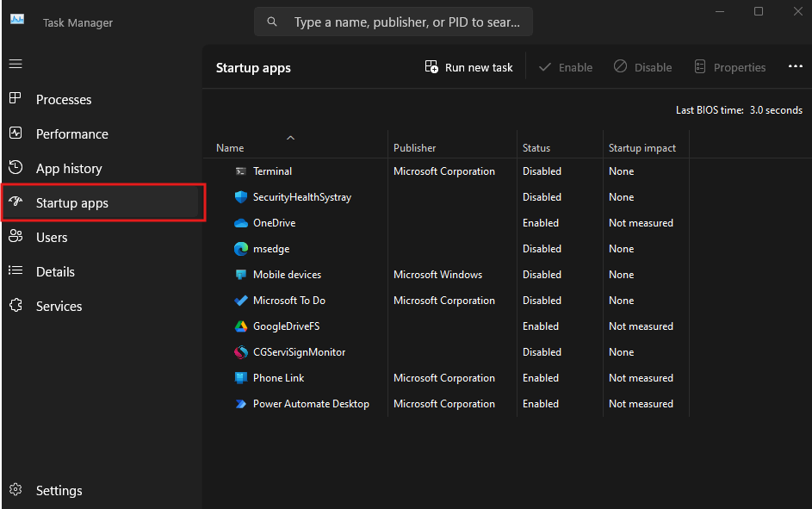Click the Run new task button
The height and width of the screenshot is (509, 812).
(469, 67)
